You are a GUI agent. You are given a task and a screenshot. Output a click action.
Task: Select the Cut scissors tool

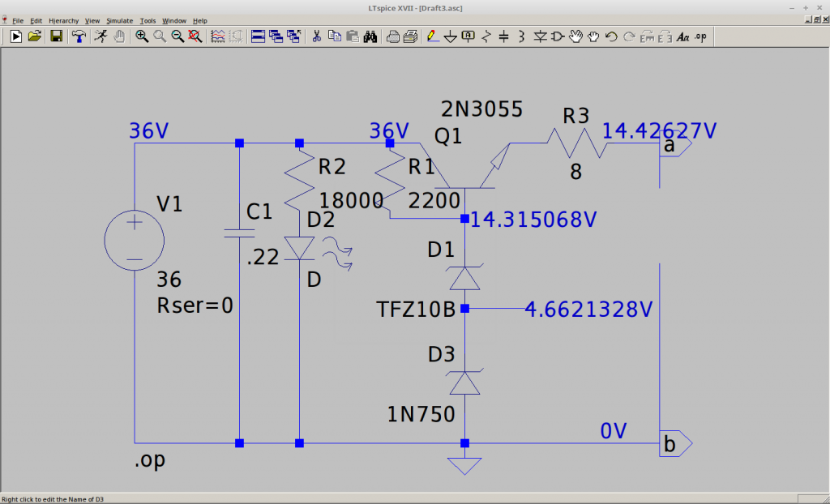[x=317, y=36]
